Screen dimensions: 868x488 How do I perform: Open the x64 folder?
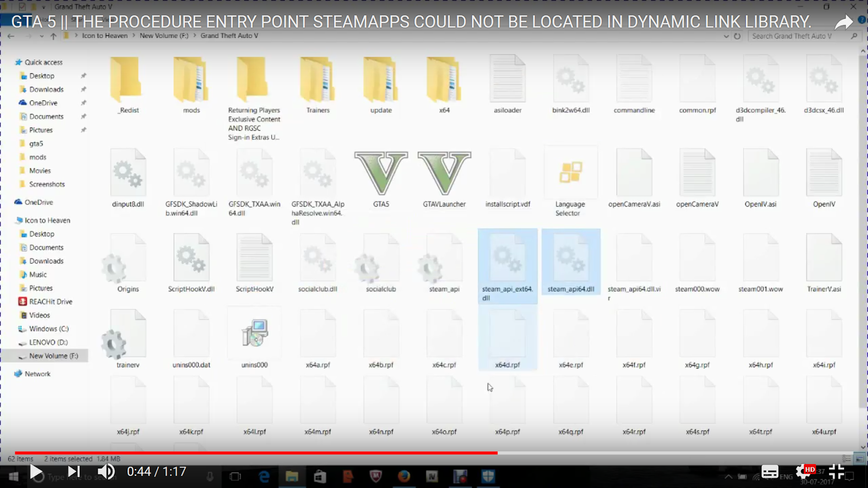click(x=444, y=84)
